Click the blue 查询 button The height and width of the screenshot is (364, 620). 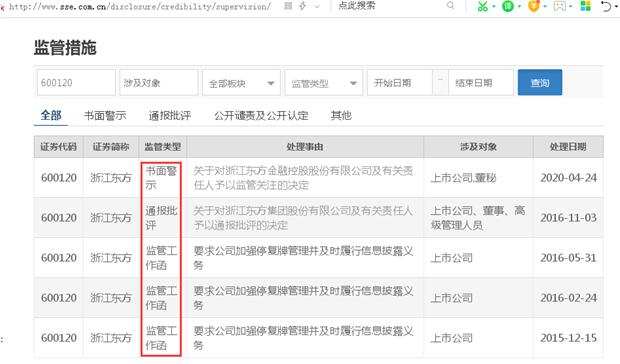point(540,82)
